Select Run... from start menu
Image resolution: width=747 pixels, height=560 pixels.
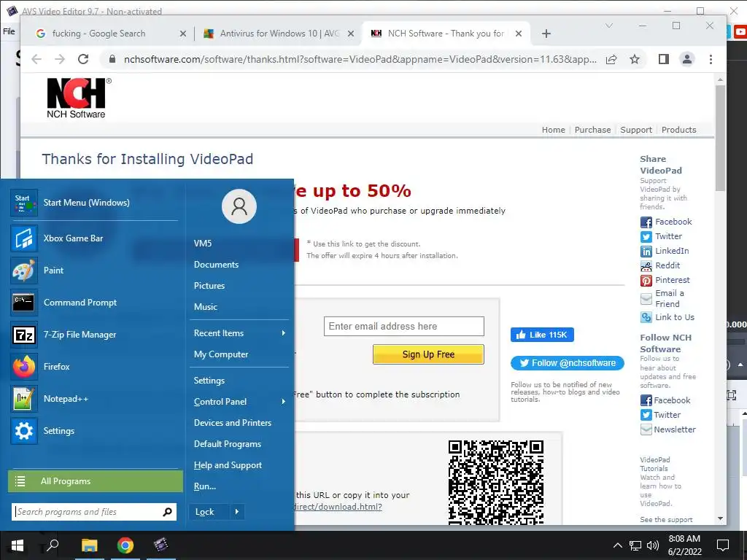(205, 486)
